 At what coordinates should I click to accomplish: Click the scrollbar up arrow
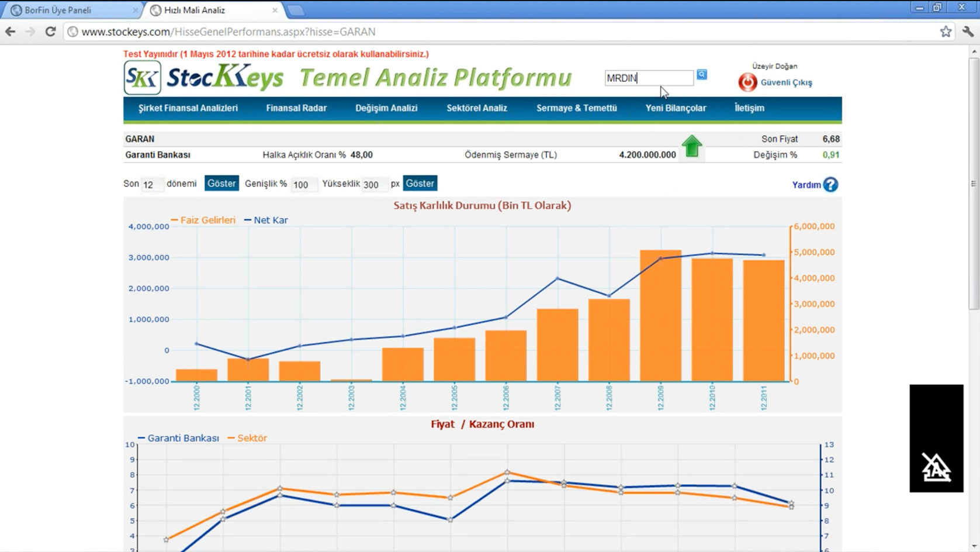(x=974, y=51)
